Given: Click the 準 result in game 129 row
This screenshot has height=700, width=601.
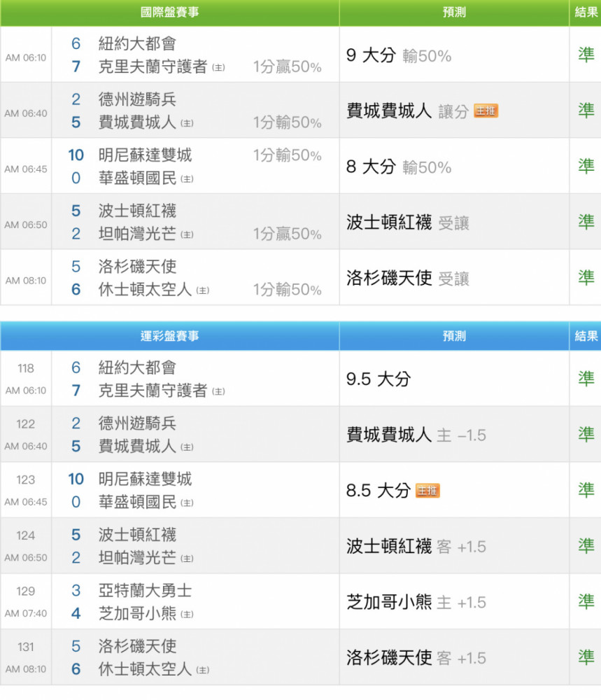Looking at the screenshot, I should click(586, 601).
